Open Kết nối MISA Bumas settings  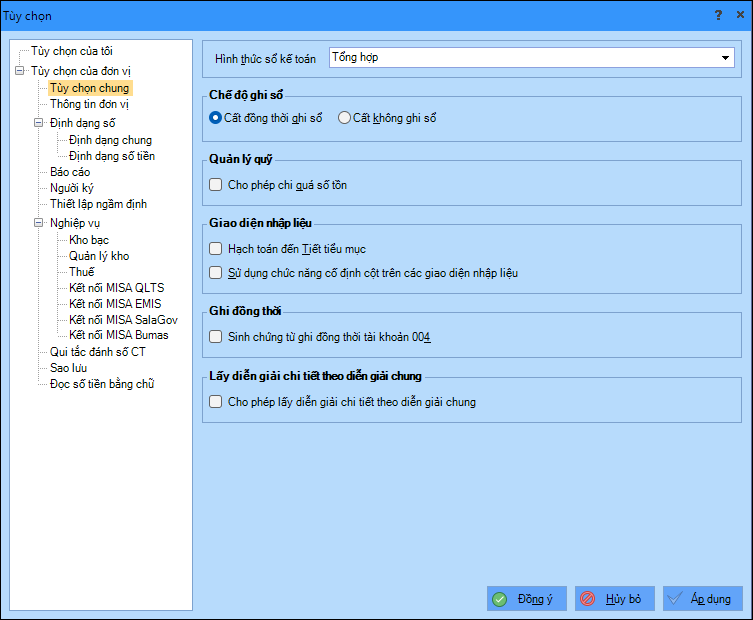click(119, 335)
